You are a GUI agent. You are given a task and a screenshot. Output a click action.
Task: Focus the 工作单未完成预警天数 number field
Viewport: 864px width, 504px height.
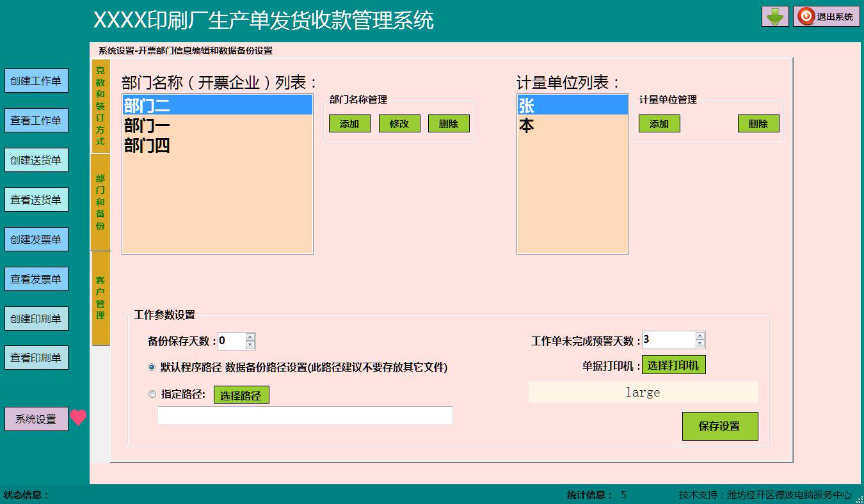[x=669, y=340]
